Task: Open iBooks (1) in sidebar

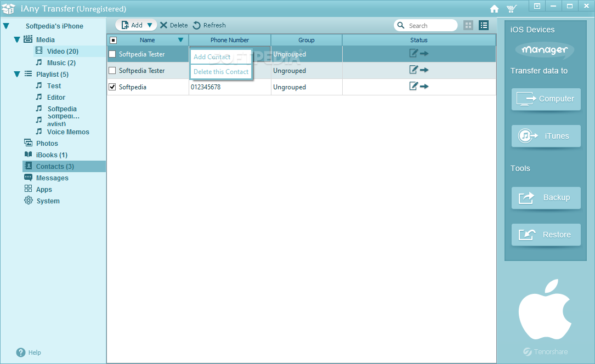Action: [x=52, y=155]
